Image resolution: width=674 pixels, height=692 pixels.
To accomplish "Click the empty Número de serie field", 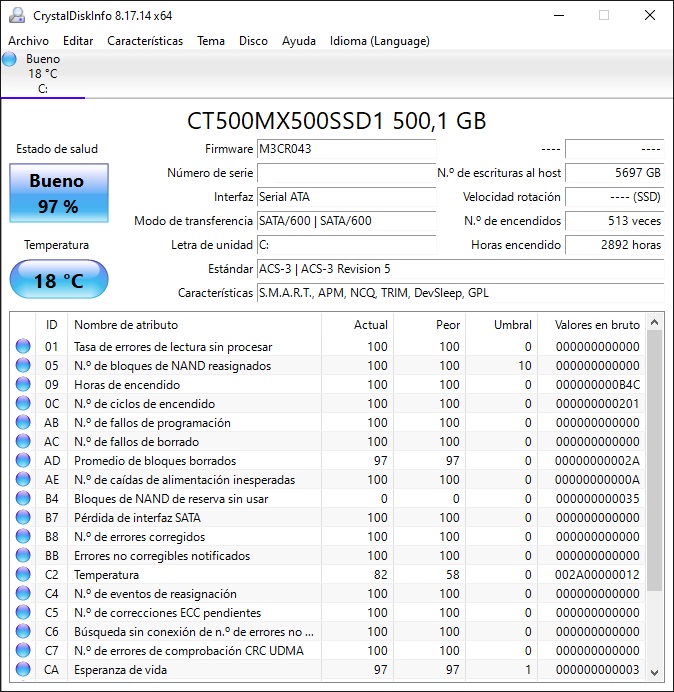I will pos(346,173).
